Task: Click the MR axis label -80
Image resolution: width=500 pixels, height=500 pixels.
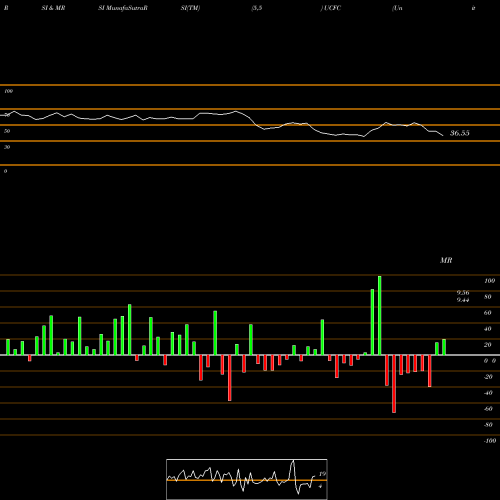Action: (488, 425)
